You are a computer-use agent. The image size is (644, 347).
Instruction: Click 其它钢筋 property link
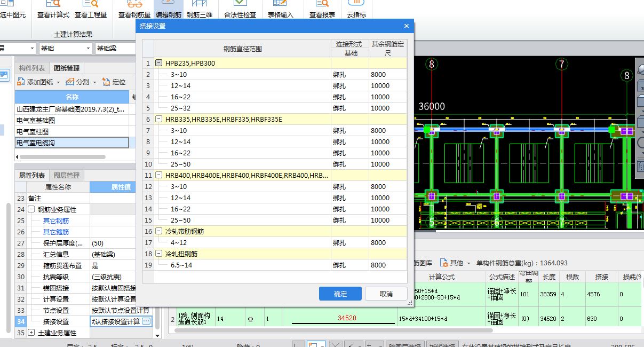pos(56,220)
